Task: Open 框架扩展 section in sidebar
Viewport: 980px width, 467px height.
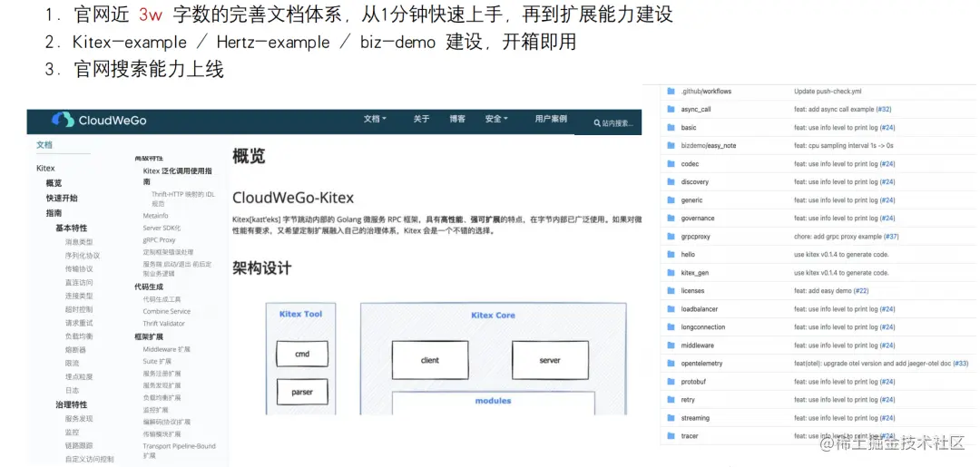Action: tap(149, 336)
